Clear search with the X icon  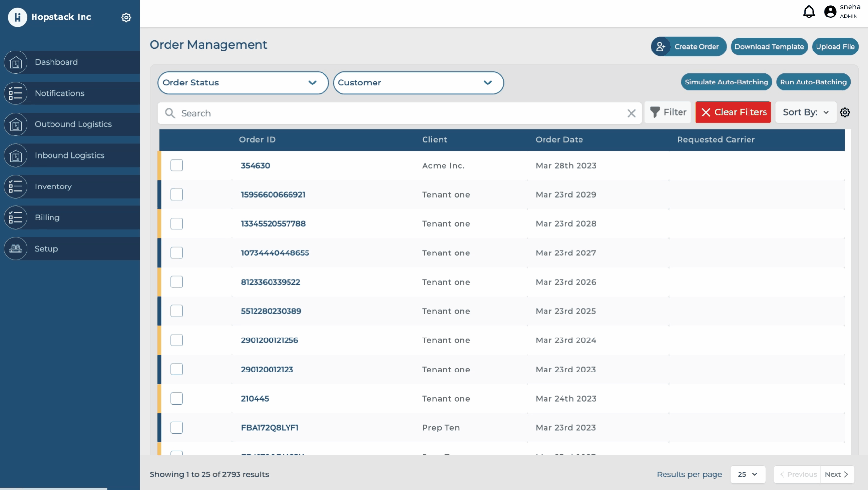pyautogui.click(x=631, y=113)
